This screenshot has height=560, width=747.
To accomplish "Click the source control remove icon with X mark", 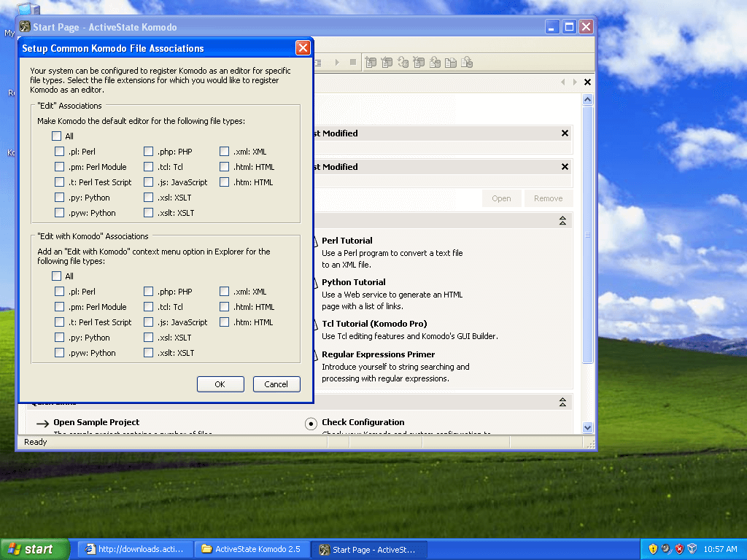I will click(419, 63).
